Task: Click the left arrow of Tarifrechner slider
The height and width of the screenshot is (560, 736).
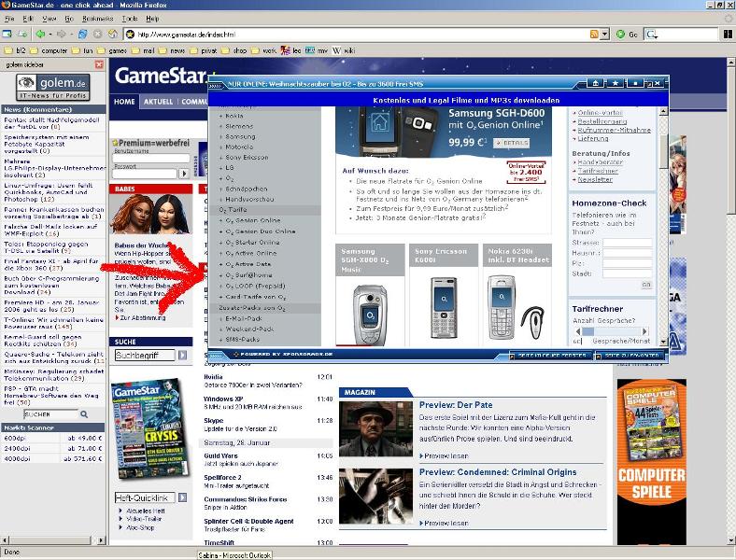Action: click(577, 331)
